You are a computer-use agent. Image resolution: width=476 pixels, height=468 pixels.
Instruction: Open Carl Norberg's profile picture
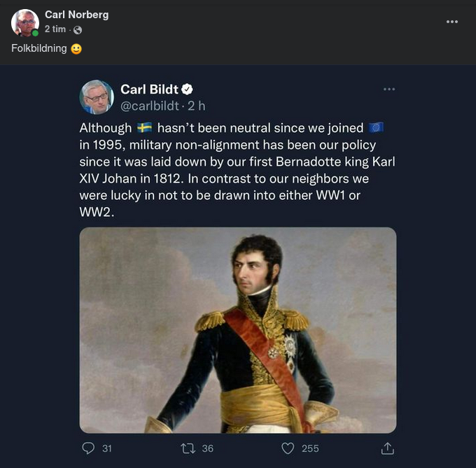pos(24,22)
